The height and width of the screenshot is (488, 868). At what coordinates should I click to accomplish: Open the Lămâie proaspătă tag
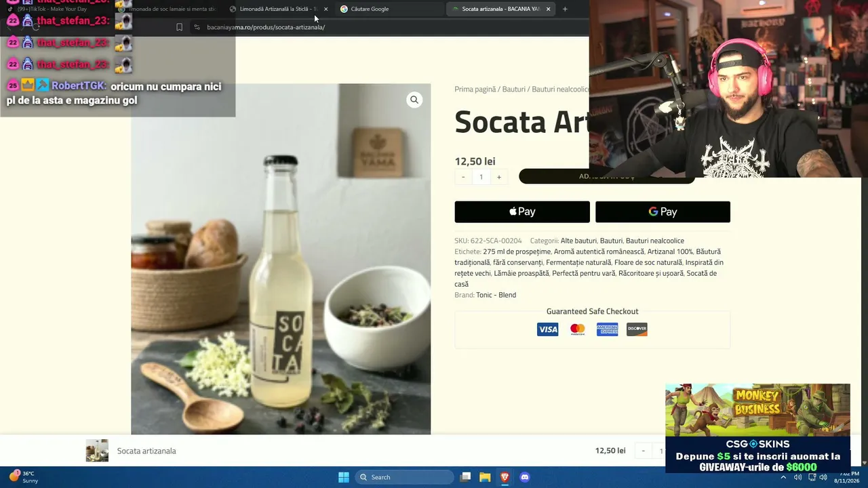tap(521, 273)
